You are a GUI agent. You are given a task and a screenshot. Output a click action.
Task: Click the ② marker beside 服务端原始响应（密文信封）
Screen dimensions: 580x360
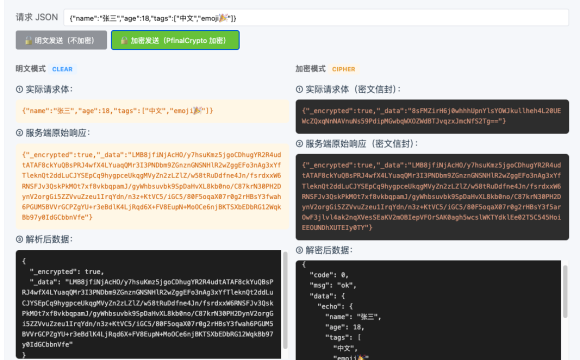299,144
